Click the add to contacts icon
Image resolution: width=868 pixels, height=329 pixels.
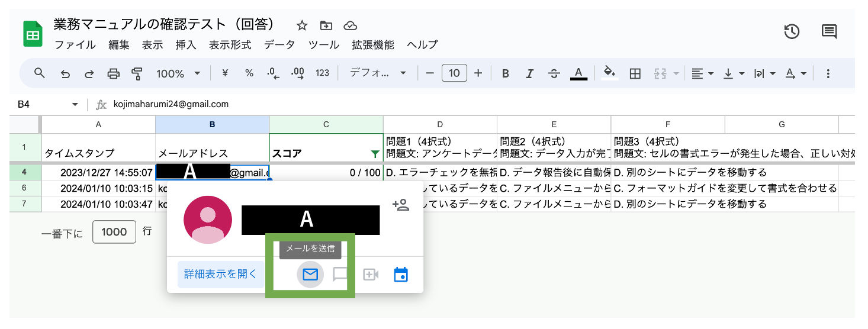click(x=401, y=205)
